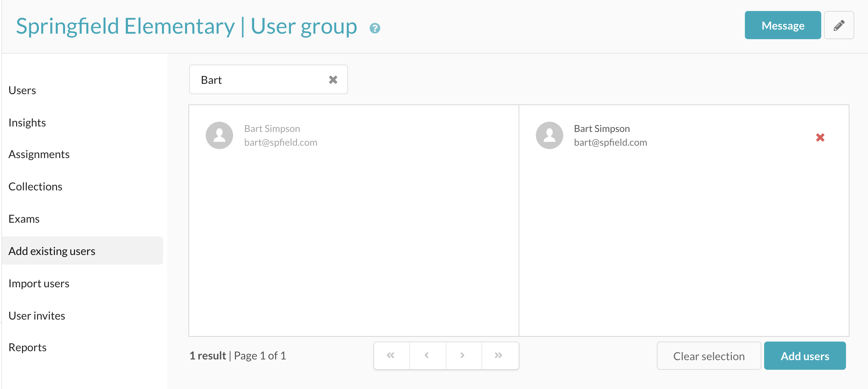Go to first page of results
The width and height of the screenshot is (868, 389).
391,355
